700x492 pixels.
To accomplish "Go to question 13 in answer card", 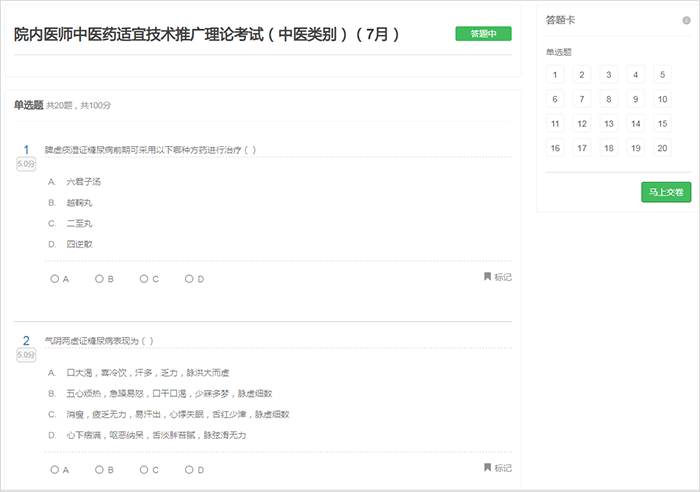I will pos(609,123).
